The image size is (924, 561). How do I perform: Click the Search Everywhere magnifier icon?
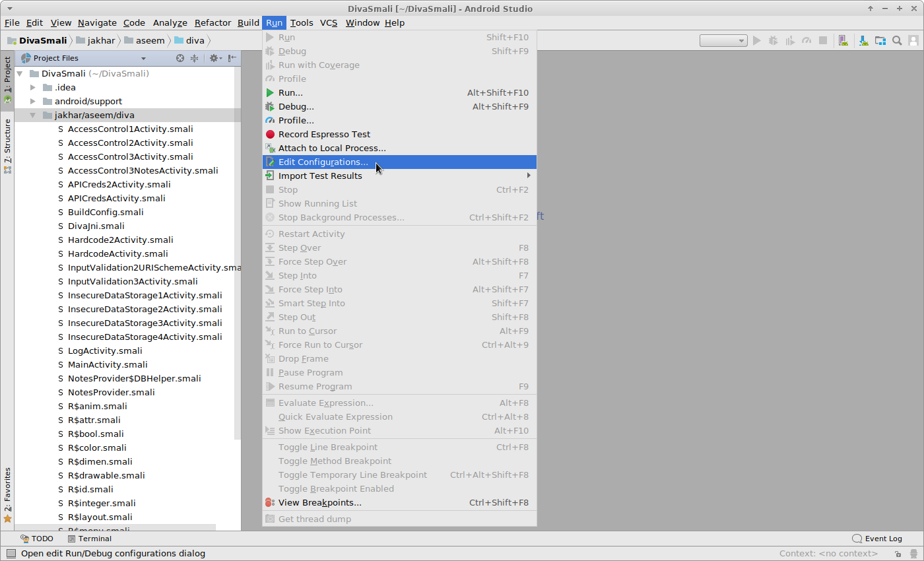pyautogui.click(x=897, y=40)
